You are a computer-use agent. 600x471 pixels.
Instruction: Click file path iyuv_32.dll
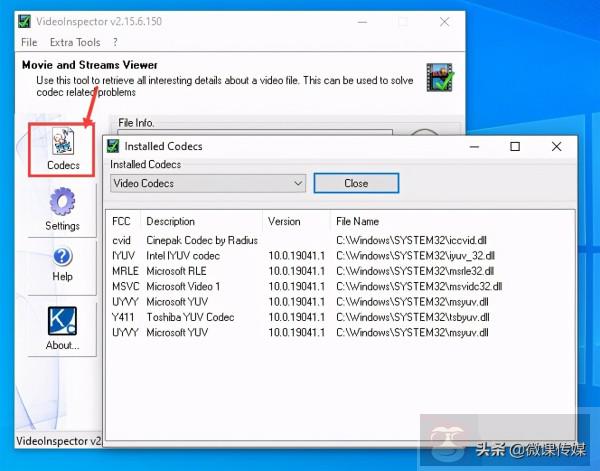(416, 256)
